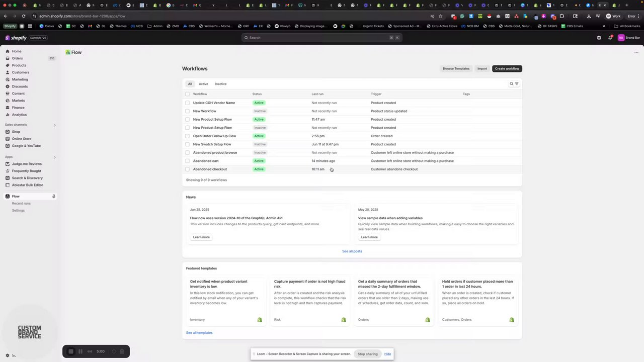Unpin Flow app via pin icon

click(x=53, y=196)
